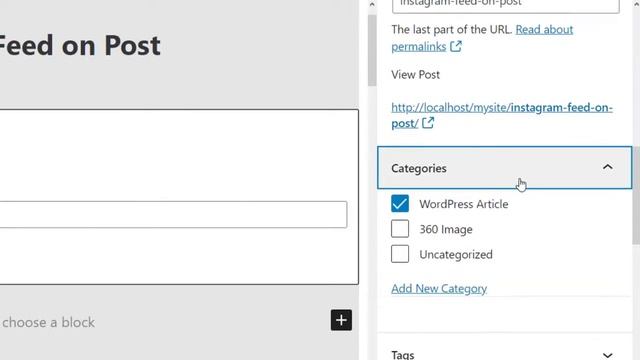Click the Categories panel header
The image size is (640, 360).
pos(504,168)
